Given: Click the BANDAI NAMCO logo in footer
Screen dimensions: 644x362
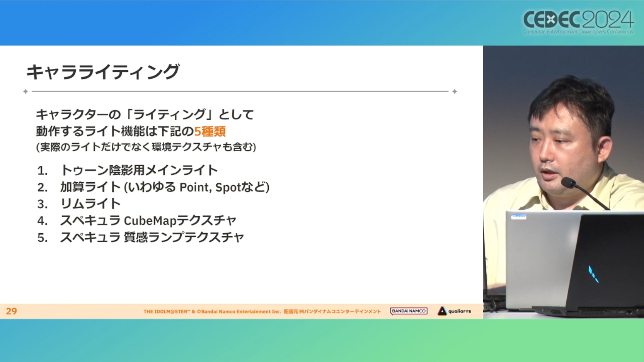Looking at the screenshot, I should click(x=409, y=311).
